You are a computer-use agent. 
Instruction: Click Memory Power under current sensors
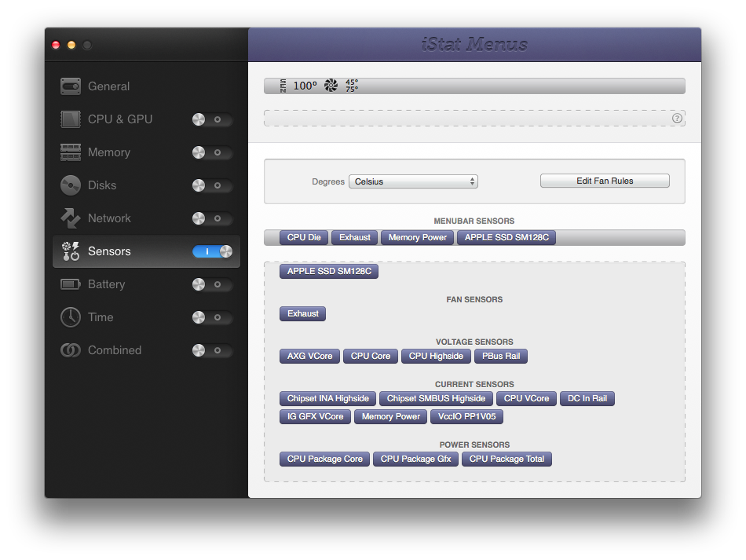pyautogui.click(x=390, y=416)
